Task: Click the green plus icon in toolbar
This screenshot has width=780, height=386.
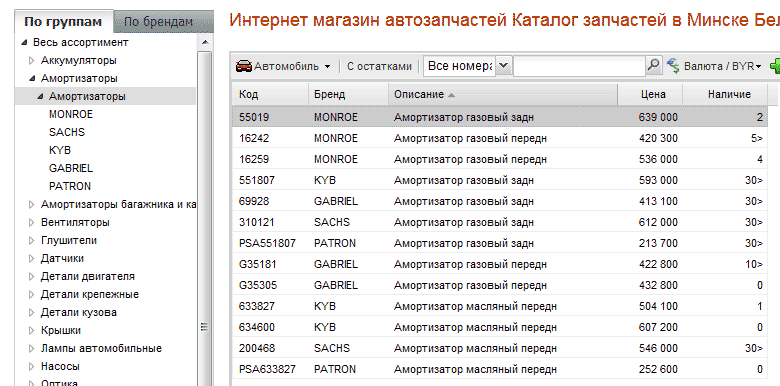Action: 775,66
